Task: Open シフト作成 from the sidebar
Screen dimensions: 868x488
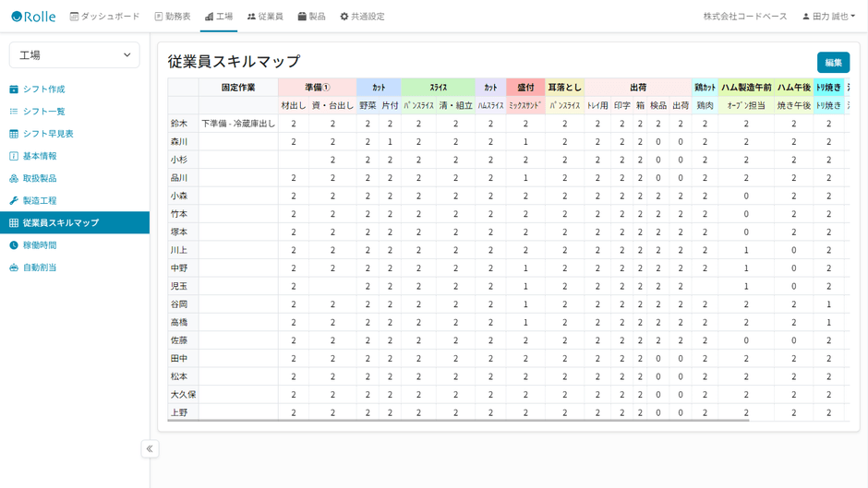Action: point(42,89)
